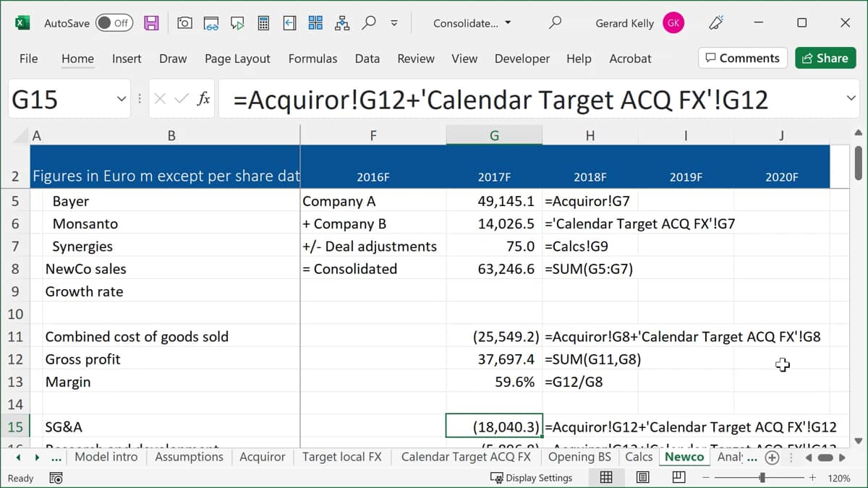Switch to the Acquiror sheet tab
Viewport: 868px width, 488px height.
[262, 457]
